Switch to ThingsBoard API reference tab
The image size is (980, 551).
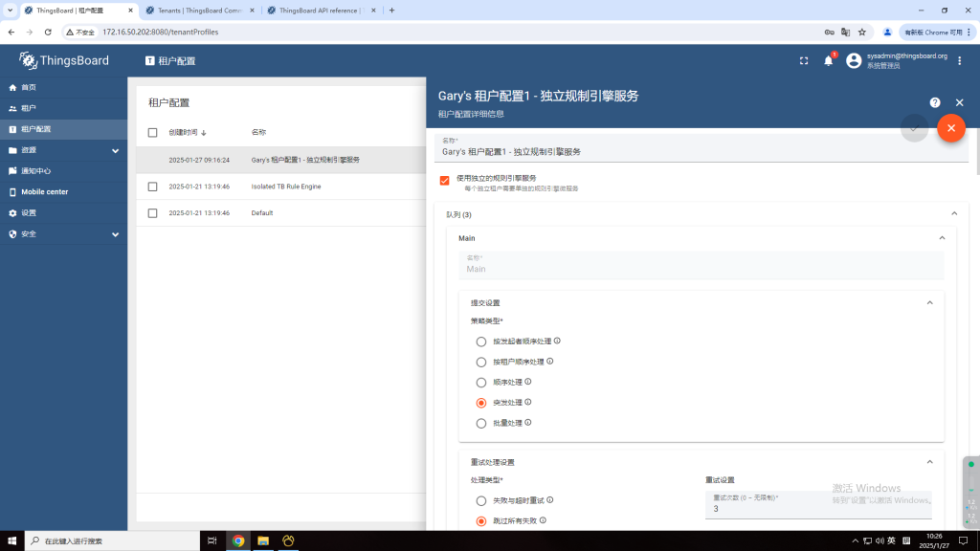322,11
